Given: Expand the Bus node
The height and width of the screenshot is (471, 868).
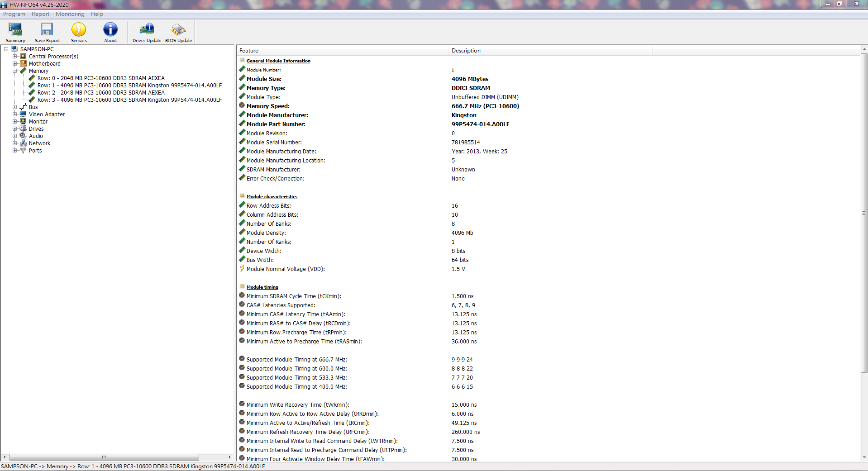Looking at the screenshot, I should [x=15, y=107].
